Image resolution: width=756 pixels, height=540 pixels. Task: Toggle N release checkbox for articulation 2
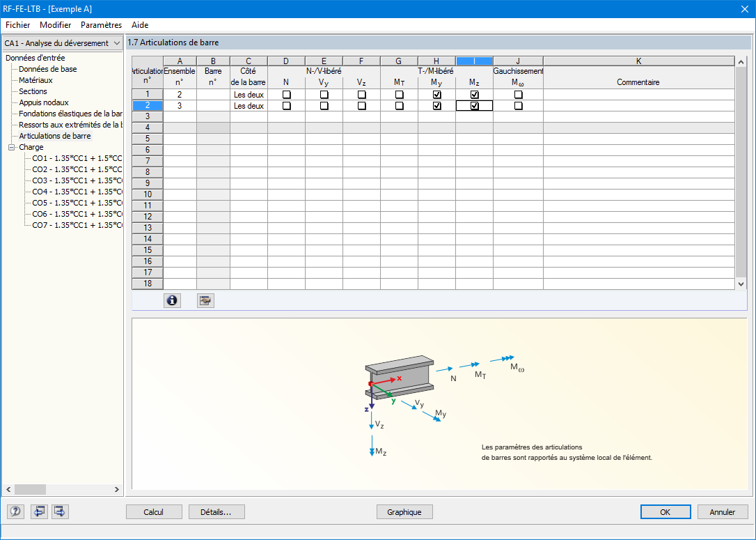coord(286,106)
